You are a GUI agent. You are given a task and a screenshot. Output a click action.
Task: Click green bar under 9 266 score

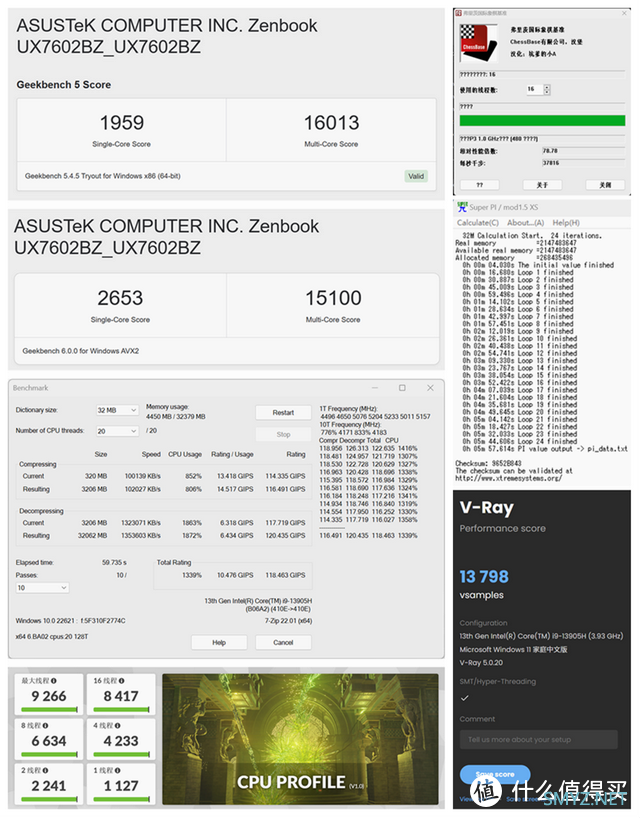tap(49, 709)
